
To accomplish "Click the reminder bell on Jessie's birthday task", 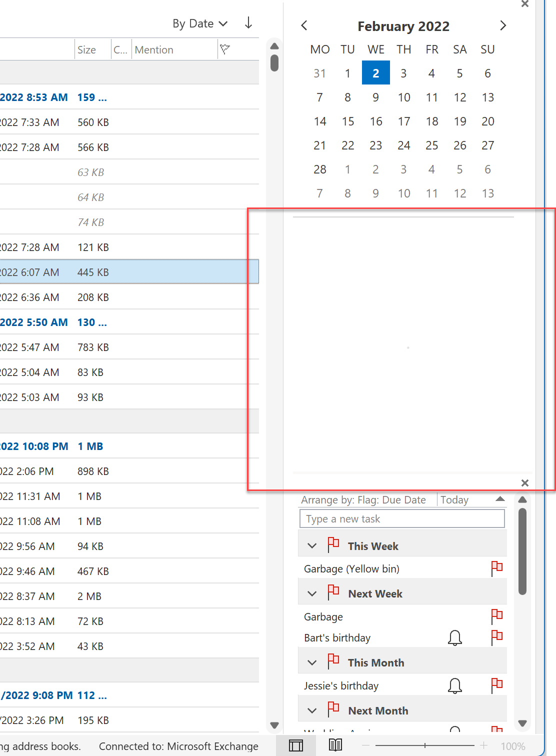I will [x=455, y=685].
